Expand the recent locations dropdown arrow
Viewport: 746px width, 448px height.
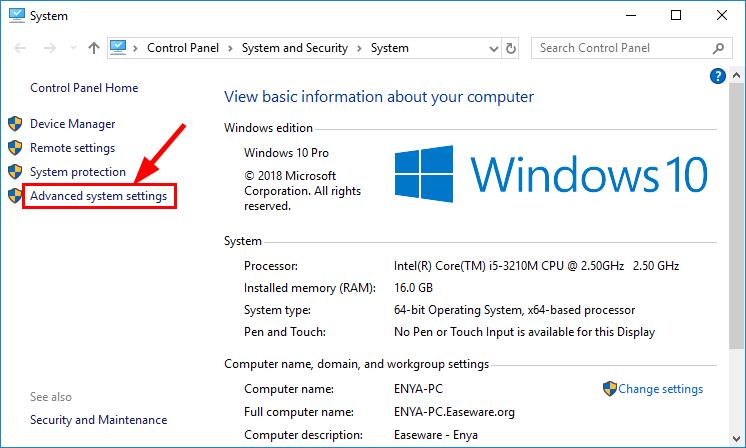(72, 48)
